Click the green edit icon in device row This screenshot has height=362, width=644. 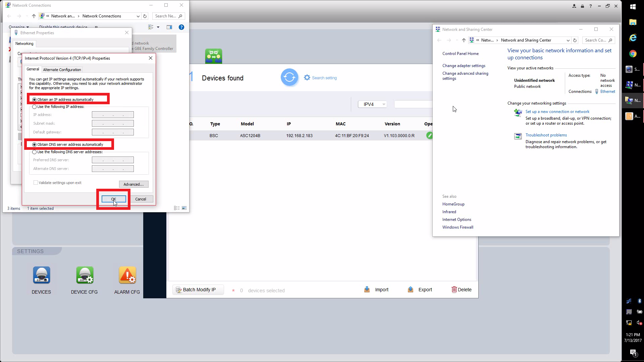pyautogui.click(x=429, y=135)
